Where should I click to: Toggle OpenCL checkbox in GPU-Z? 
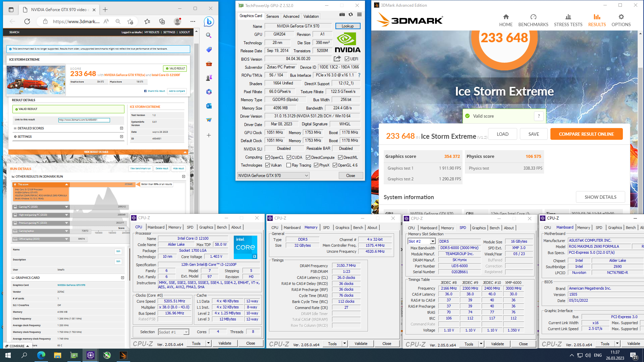click(x=267, y=157)
